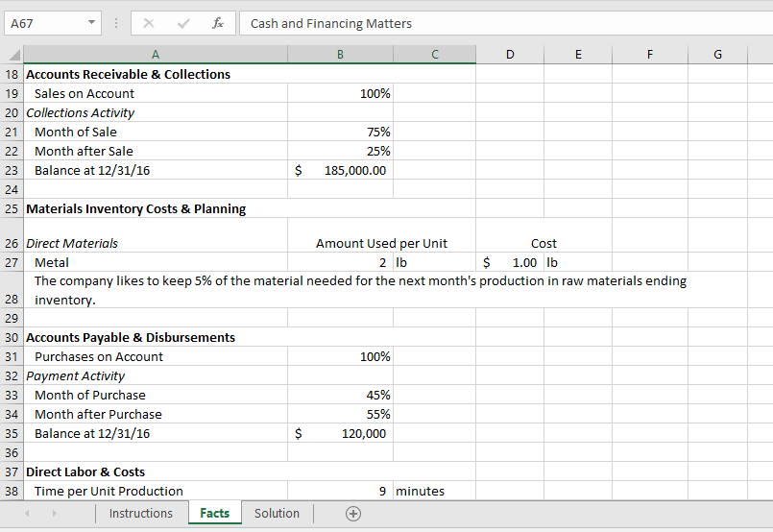Select column C header
The image size is (773, 532).
point(434,55)
